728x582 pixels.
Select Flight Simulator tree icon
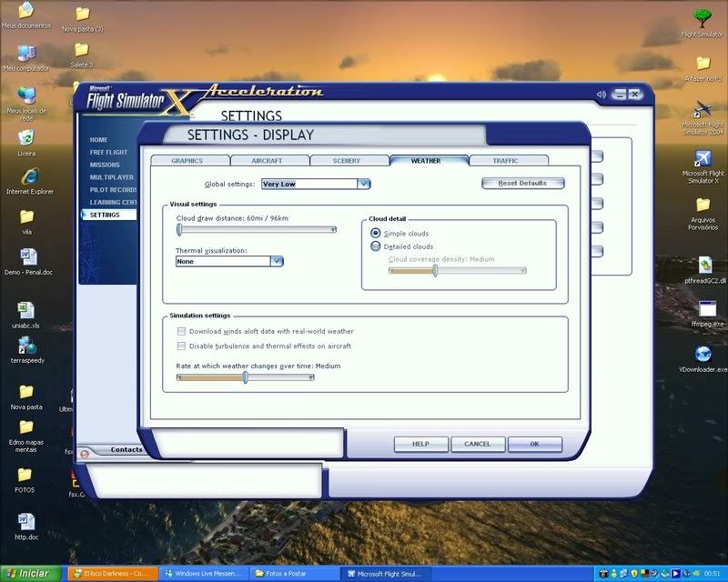click(702, 19)
